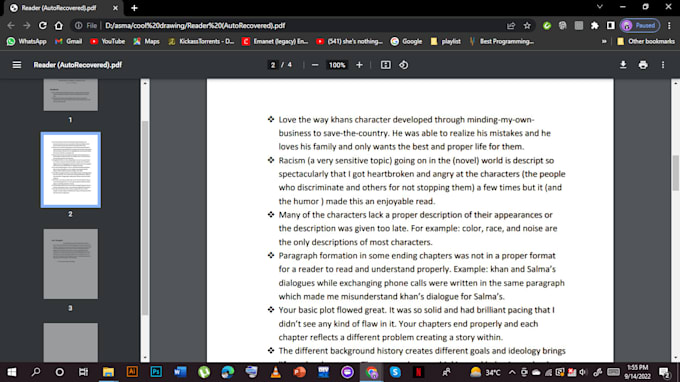Image resolution: width=680 pixels, height=382 pixels.
Task: Open Emanet (legacy) bookmark
Action: (275, 41)
